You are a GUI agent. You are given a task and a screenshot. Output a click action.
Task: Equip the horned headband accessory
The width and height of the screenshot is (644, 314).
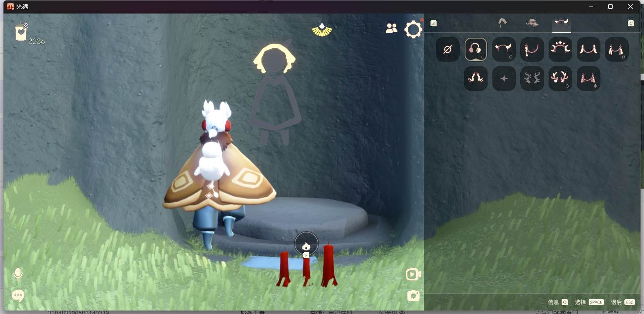click(x=504, y=49)
